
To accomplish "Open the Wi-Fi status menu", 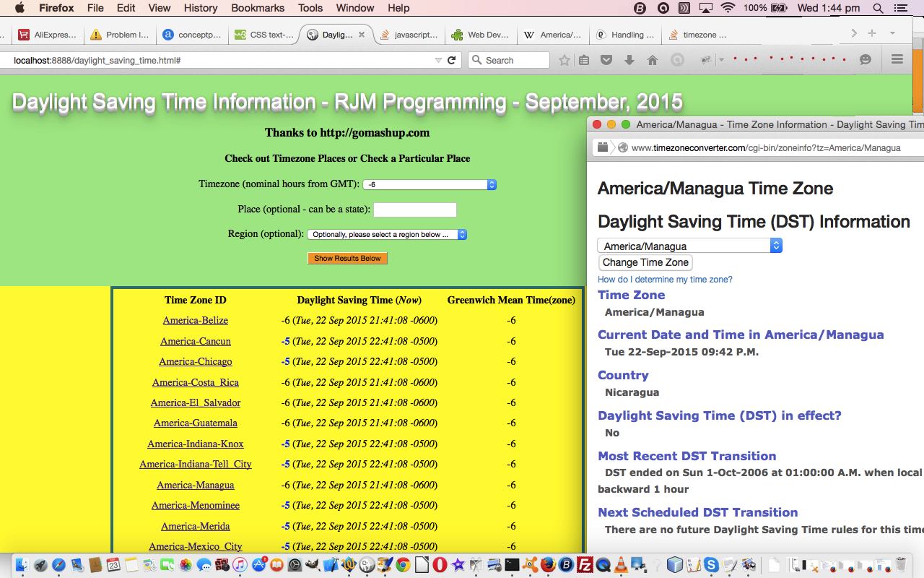I will pyautogui.click(x=726, y=8).
